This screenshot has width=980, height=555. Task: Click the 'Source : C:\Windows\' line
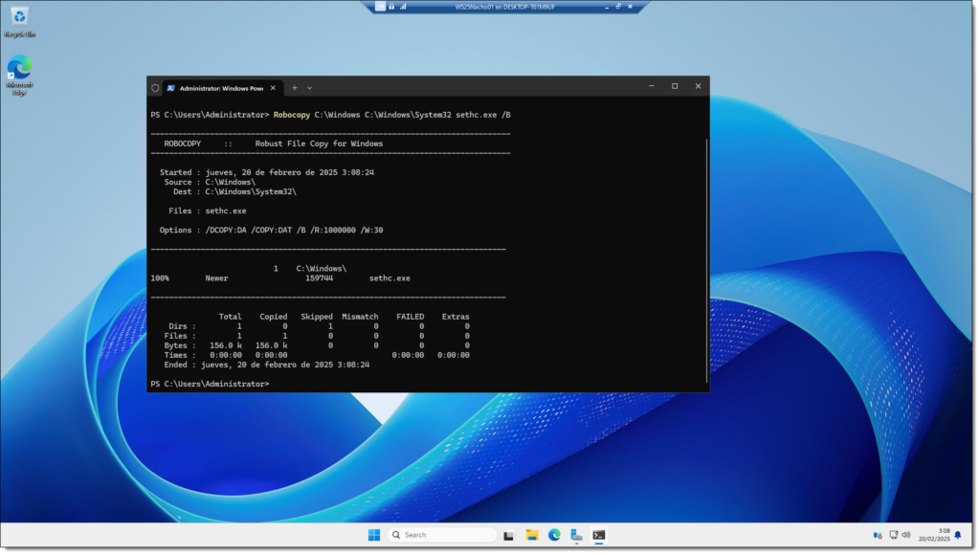click(210, 182)
